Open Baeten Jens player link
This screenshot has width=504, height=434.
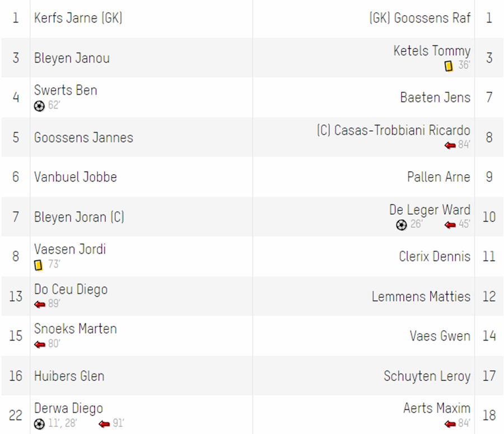coord(435,97)
